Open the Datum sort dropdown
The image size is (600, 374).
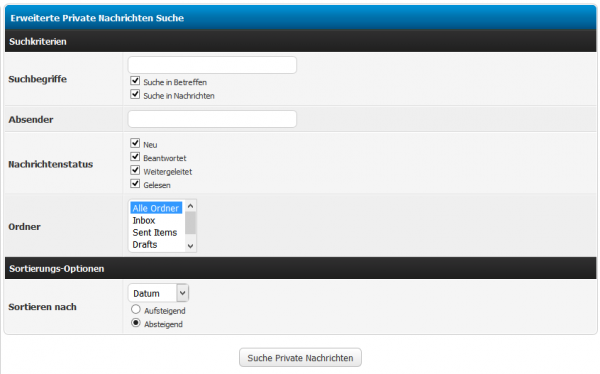(x=158, y=293)
